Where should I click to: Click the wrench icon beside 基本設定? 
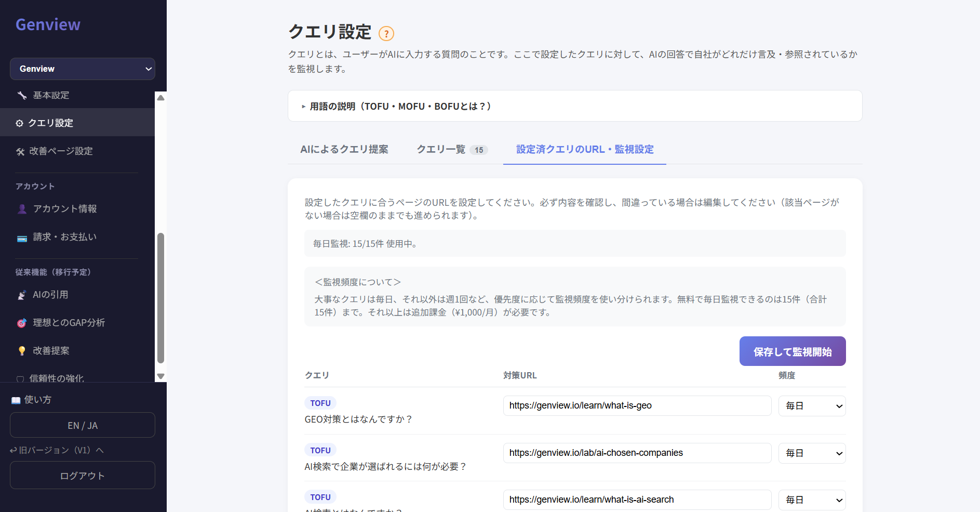[22, 95]
